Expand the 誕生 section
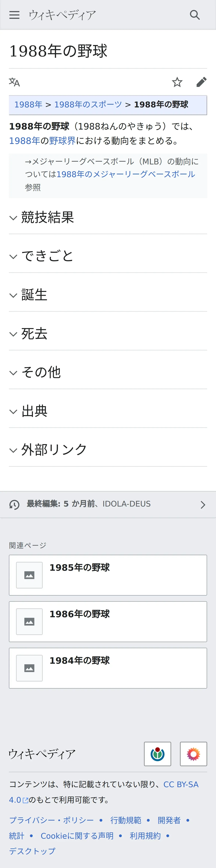This screenshot has height=868, width=216. (34, 295)
